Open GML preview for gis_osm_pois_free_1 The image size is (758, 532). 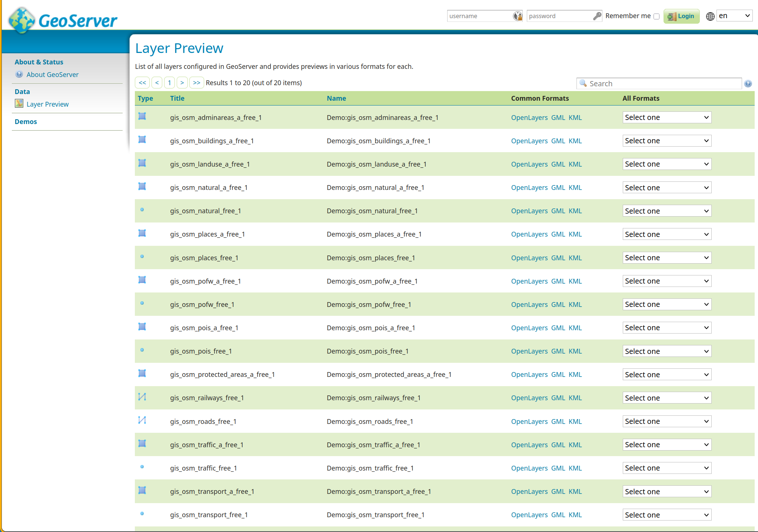point(558,351)
